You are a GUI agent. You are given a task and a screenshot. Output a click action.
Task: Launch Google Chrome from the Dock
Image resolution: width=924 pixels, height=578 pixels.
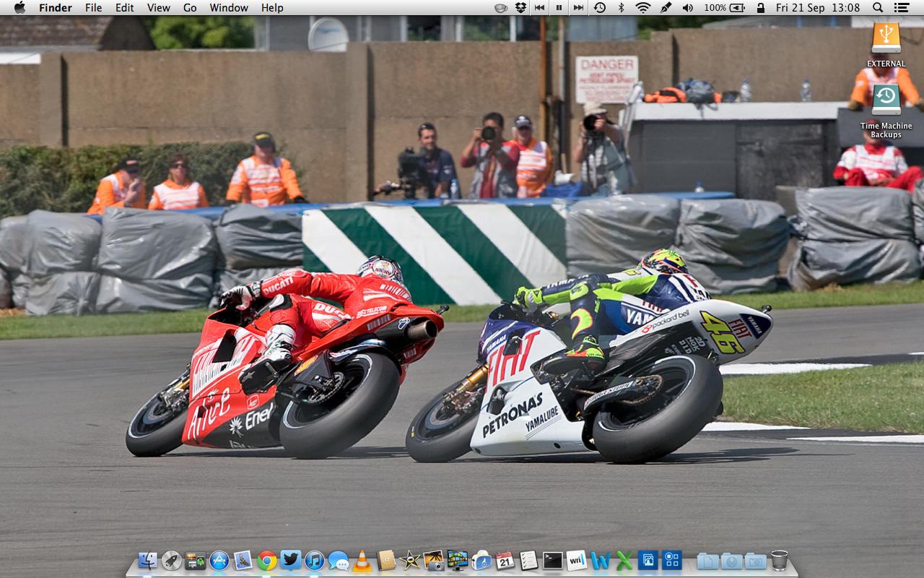(x=267, y=560)
